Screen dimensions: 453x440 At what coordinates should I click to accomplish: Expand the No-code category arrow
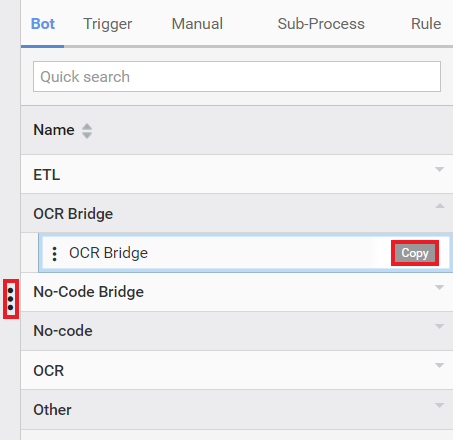440,326
